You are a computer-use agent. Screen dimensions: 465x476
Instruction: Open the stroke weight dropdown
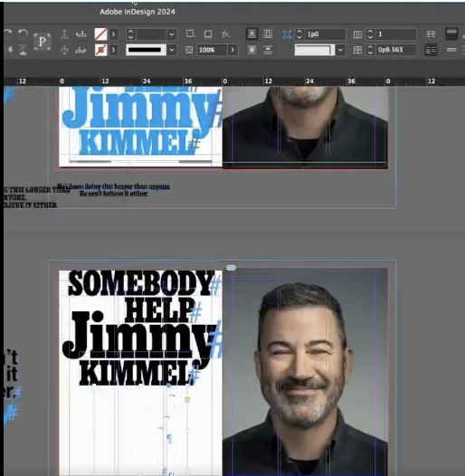coord(172,34)
